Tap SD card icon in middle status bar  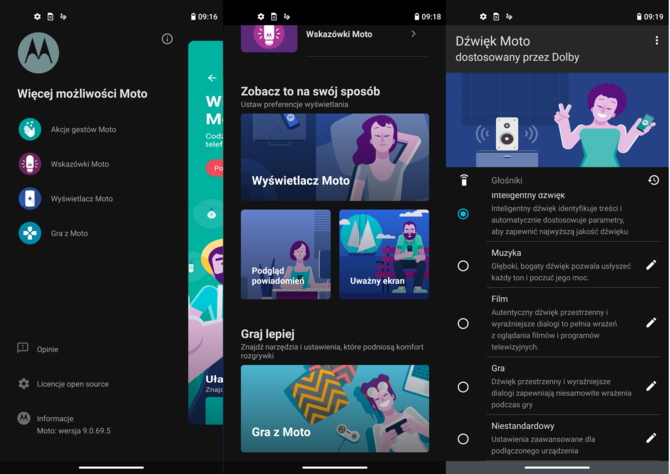point(274,17)
